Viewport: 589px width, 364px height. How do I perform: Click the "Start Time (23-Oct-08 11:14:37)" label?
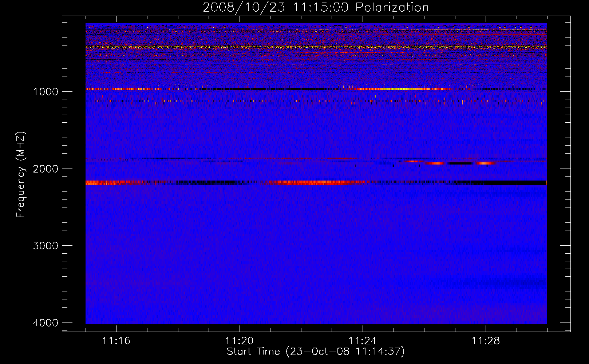(x=316, y=352)
